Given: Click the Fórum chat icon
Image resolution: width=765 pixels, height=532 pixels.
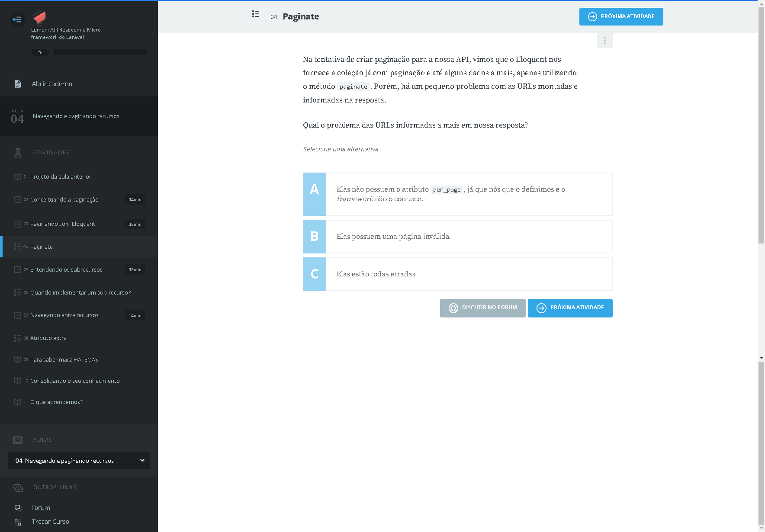Looking at the screenshot, I should click(18, 508).
